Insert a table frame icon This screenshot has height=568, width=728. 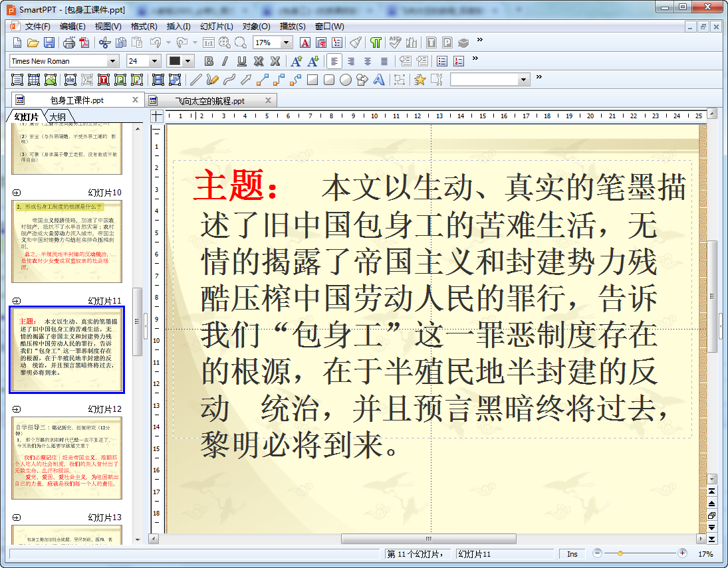click(x=33, y=80)
